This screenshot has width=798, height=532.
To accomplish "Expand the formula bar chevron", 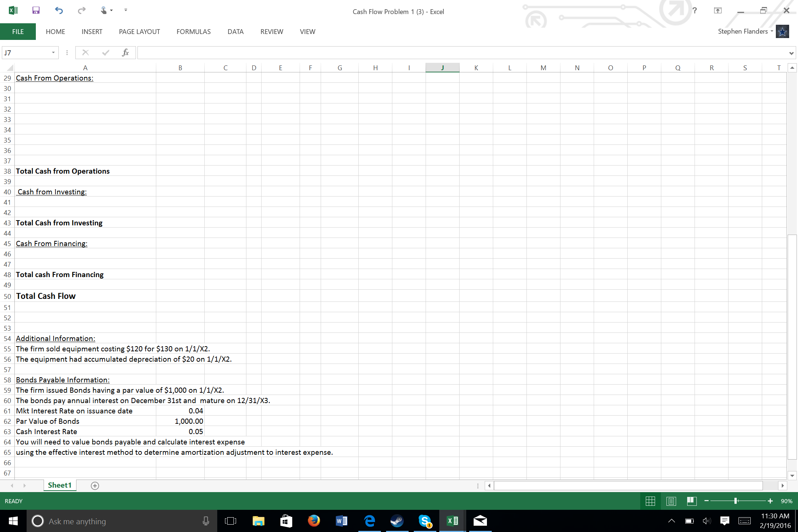I will point(791,53).
